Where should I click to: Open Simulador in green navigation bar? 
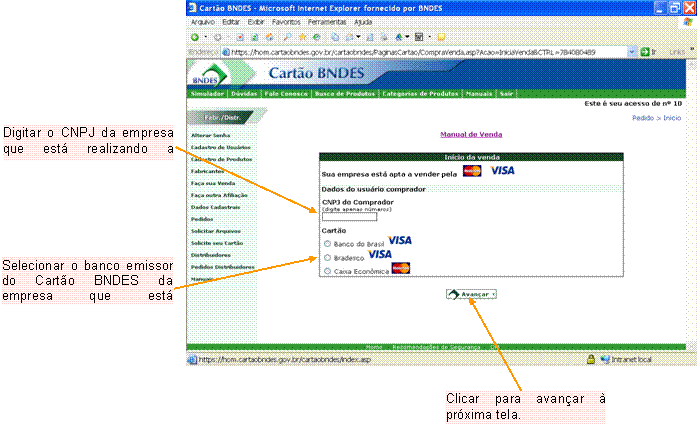tap(207, 94)
